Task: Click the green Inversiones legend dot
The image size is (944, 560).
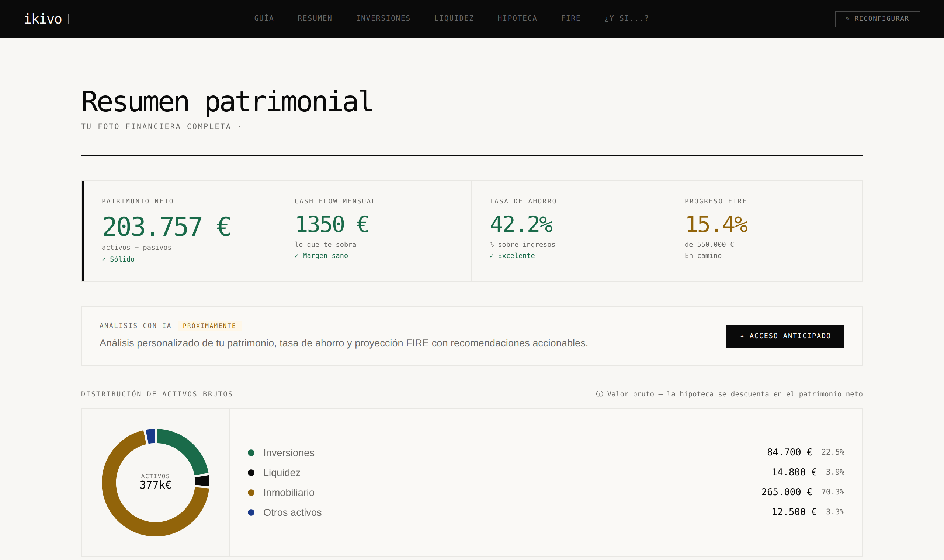Action: [251, 452]
